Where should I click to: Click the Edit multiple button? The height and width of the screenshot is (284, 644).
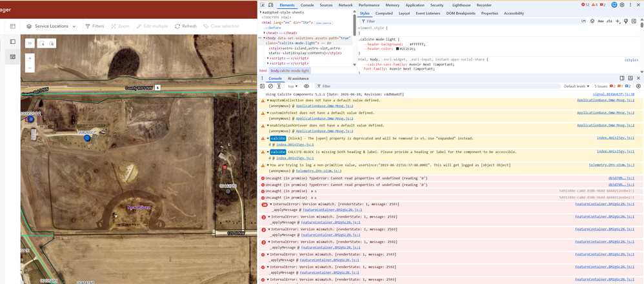152,26
